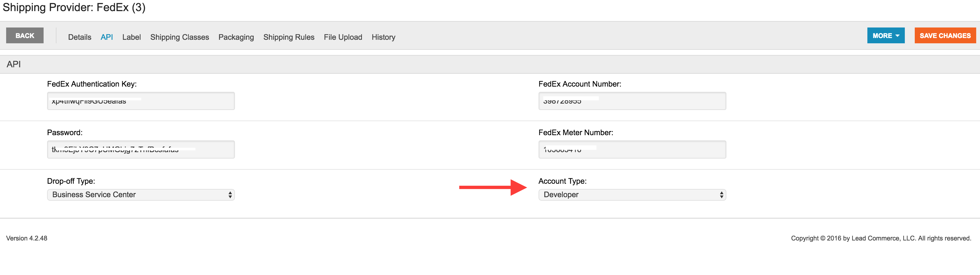This screenshot has height=275, width=980.
Task: Open the Account Type dropdown
Action: [x=632, y=195]
